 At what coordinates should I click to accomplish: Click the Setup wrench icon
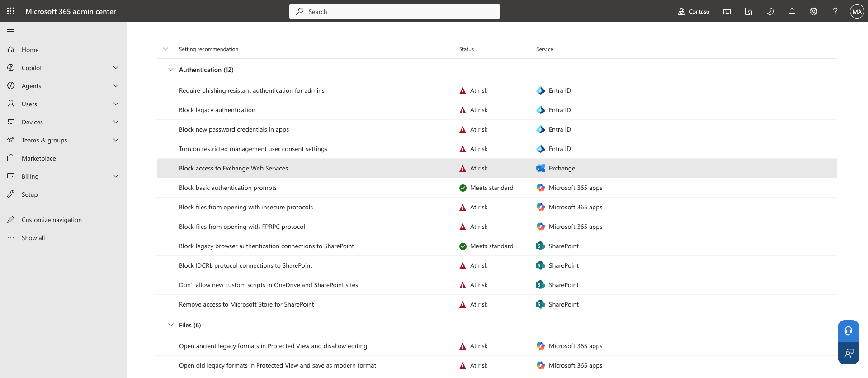[x=11, y=194]
